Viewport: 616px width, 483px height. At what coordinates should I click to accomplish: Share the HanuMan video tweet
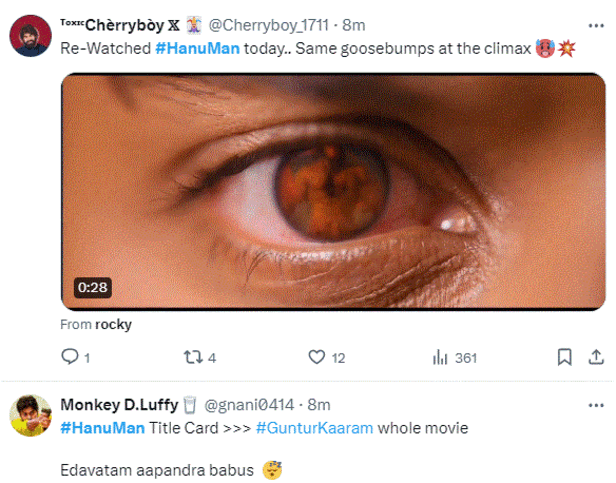click(x=598, y=357)
